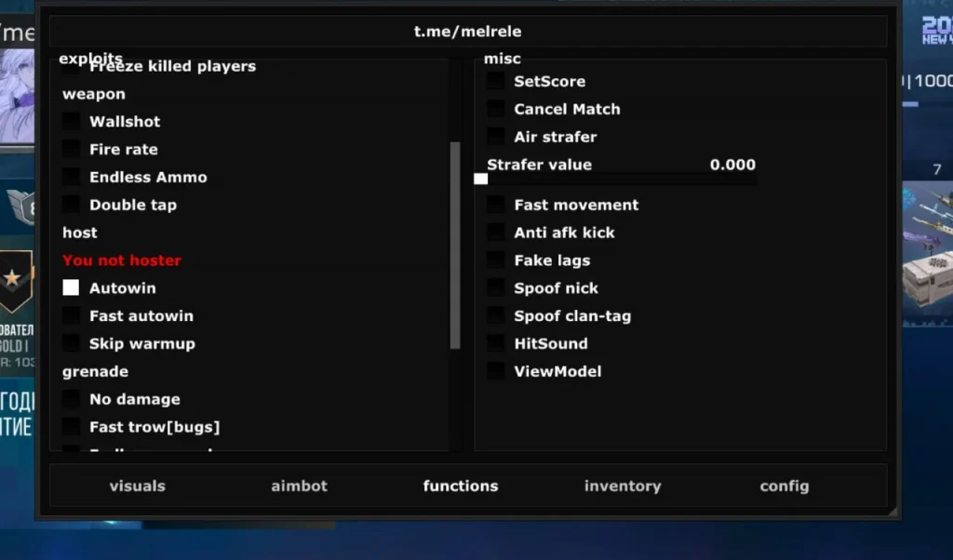This screenshot has height=560, width=953.
Task: Enable the Skip warmup option
Action: click(71, 344)
